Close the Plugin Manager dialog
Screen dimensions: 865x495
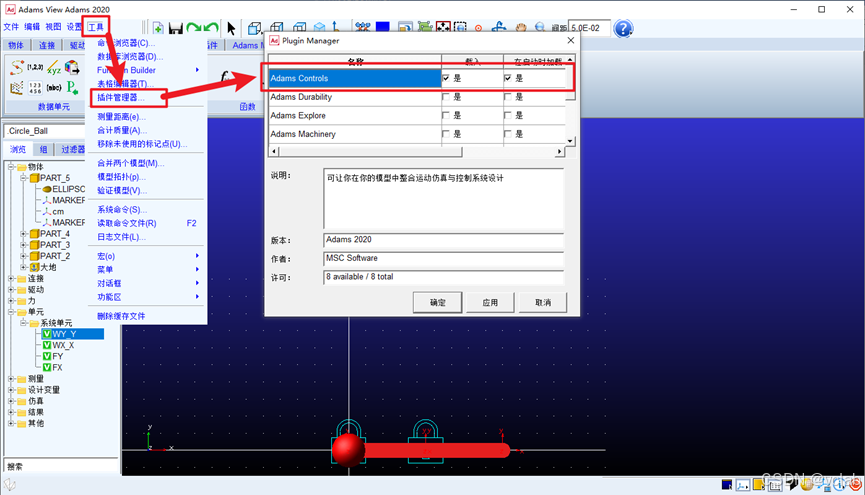(570, 40)
